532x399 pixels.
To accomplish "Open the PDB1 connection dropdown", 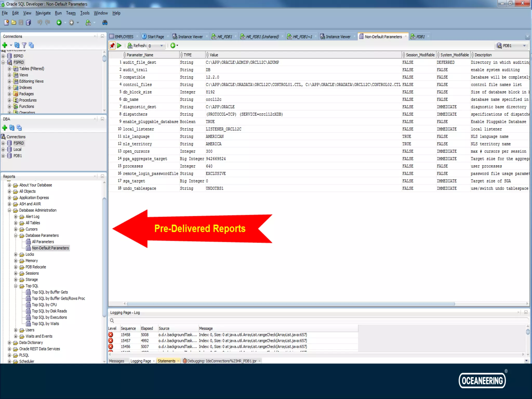I will [524, 46].
